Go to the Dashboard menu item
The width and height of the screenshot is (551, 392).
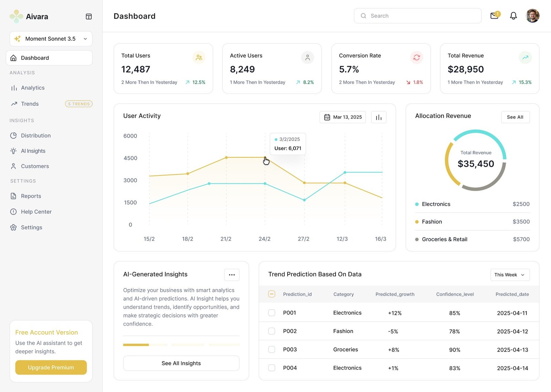click(34, 58)
